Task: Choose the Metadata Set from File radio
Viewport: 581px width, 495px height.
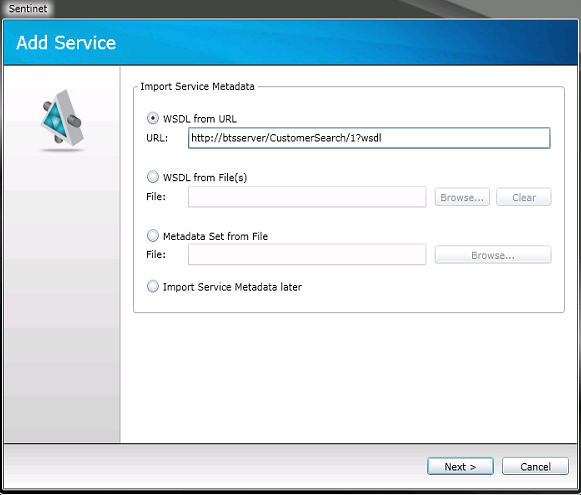Action: (152, 236)
